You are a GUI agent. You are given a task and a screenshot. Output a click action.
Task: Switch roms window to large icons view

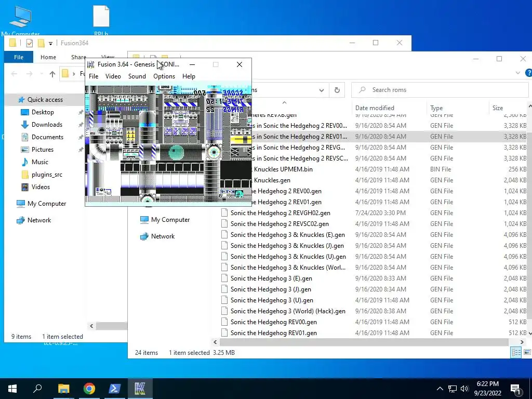tap(527, 353)
